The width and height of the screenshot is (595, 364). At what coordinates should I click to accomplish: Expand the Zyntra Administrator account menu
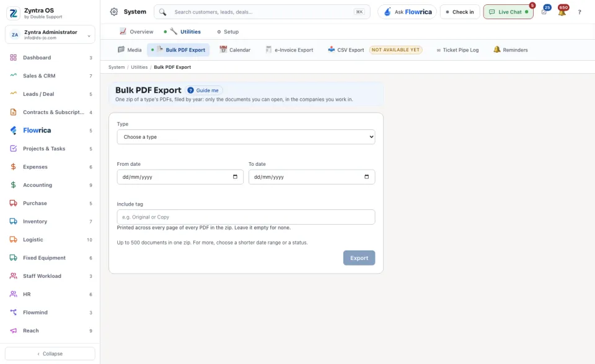click(x=50, y=35)
